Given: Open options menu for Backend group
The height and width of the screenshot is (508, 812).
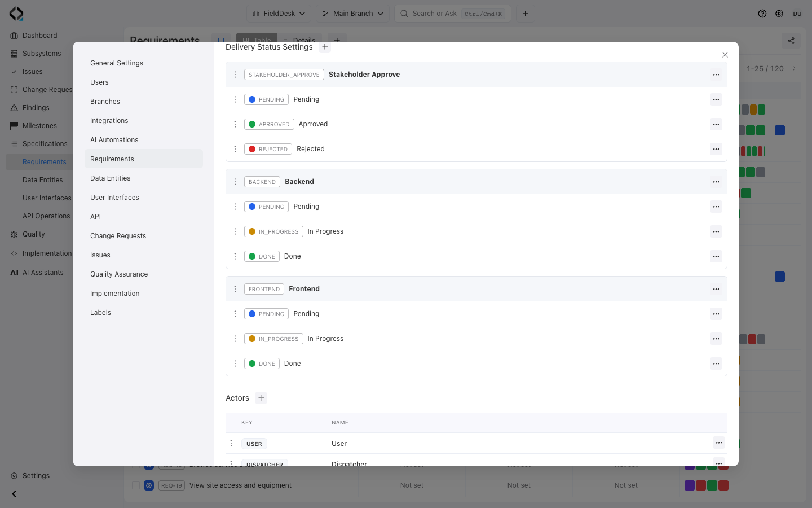Looking at the screenshot, I should pos(716,182).
